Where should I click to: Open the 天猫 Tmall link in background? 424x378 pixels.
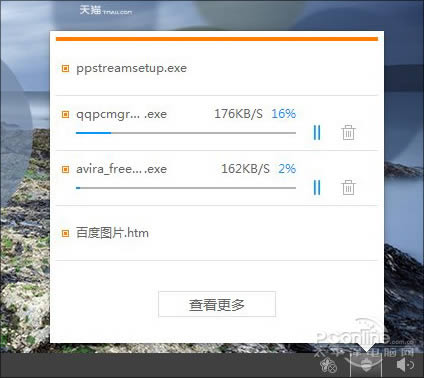coord(106,10)
